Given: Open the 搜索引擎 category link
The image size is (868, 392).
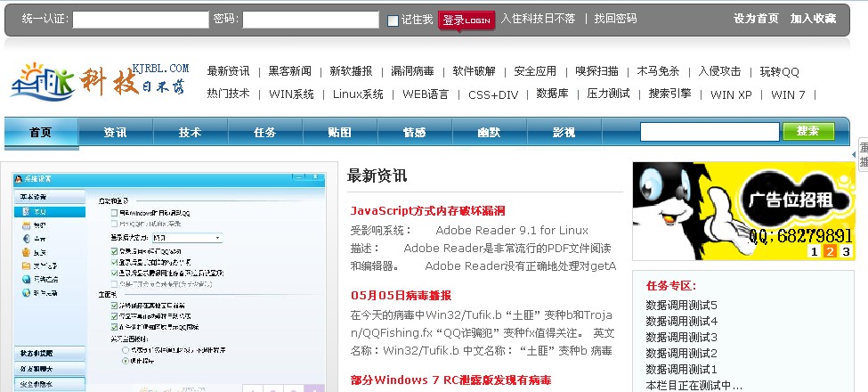Looking at the screenshot, I should click(669, 94).
